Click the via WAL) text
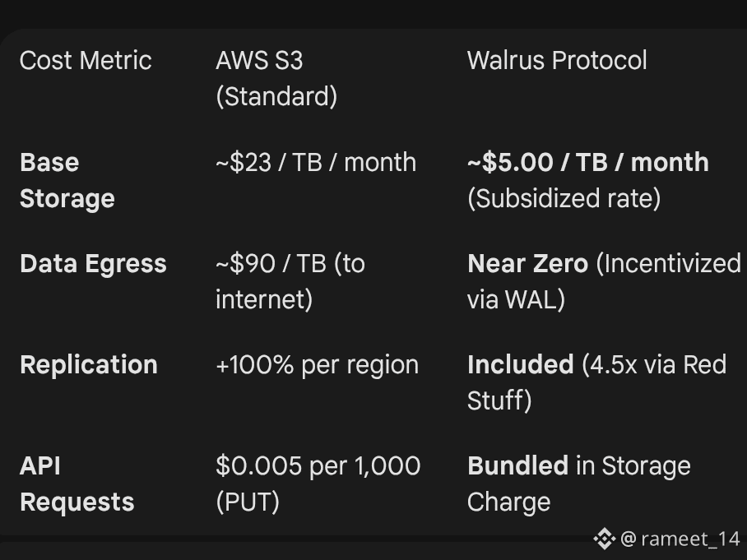The width and height of the screenshot is (747, 560). click(x=516, y=300)
